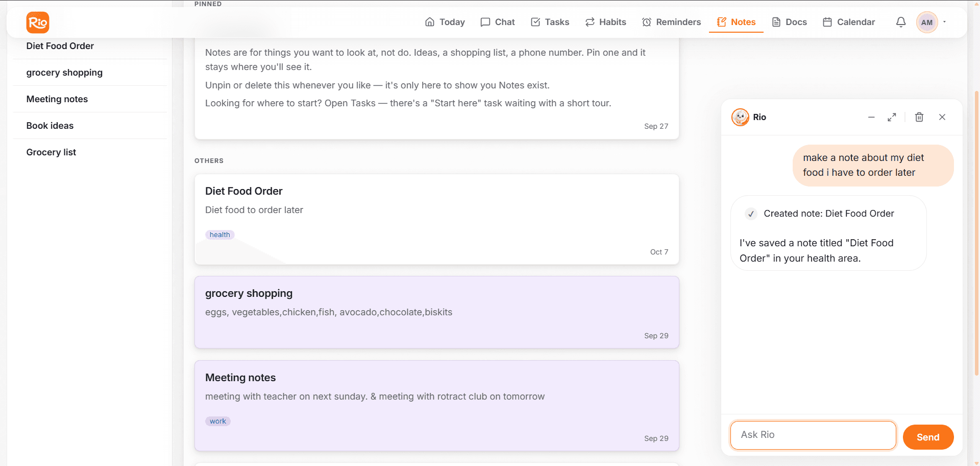Click the Rio logo icon
This screenshot has width=980, height=466.
38,22
